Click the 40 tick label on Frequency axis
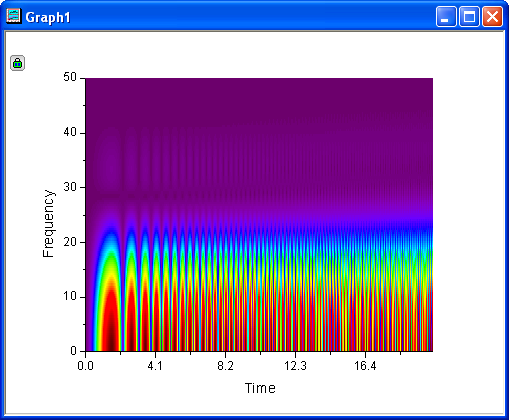Screen dimensions: 509x420 70,133
